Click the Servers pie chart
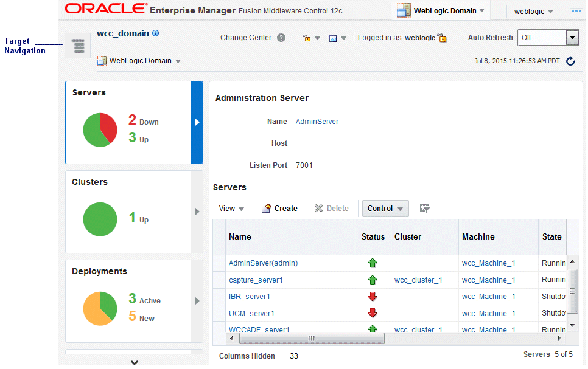 tap(100, 130)
